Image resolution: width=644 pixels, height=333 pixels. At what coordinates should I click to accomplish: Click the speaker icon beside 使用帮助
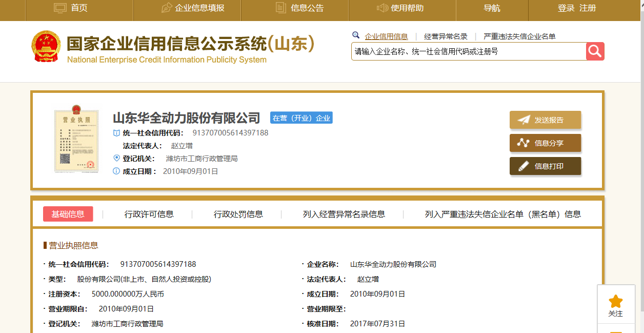(x=382, y=8)
